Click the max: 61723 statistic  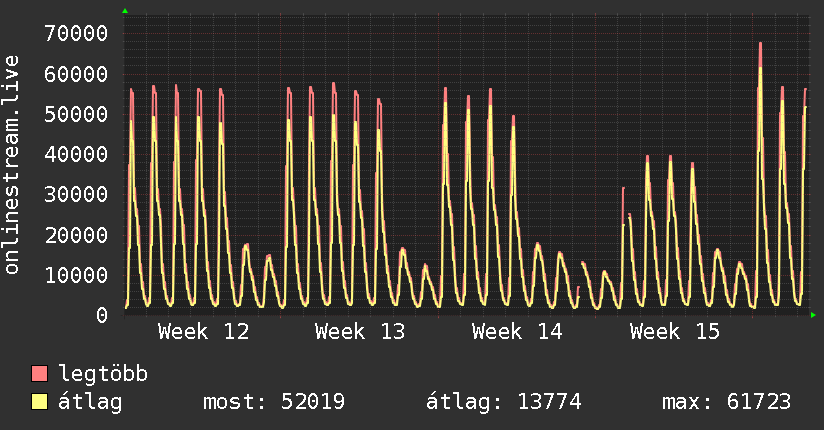(x=726, y=402)
